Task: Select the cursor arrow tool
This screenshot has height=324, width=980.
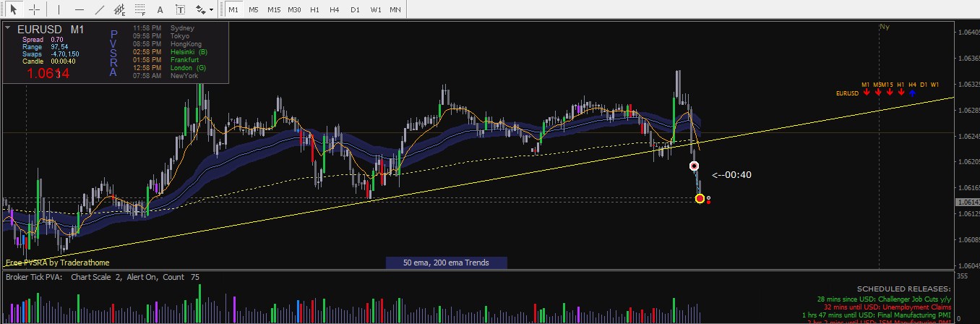Action: [13, 10]
